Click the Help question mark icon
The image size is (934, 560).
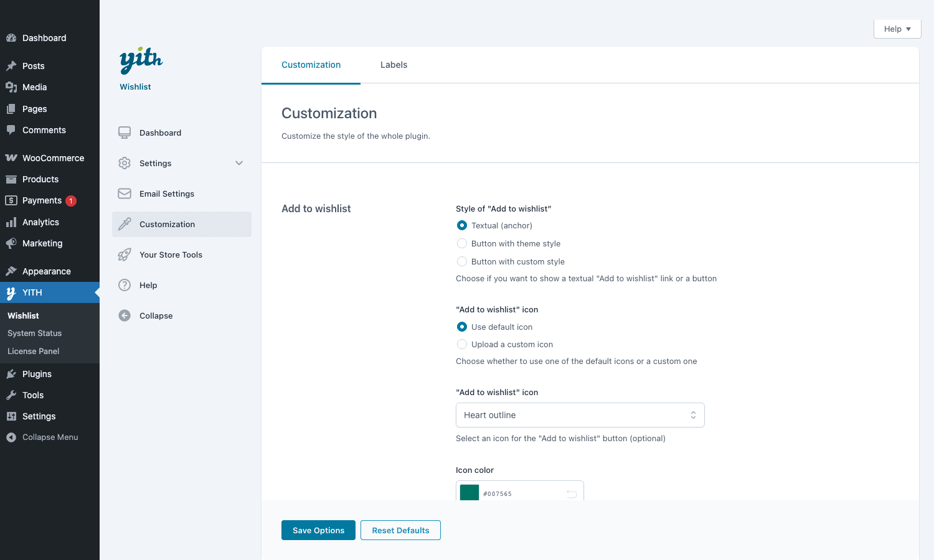coord(125,285)
